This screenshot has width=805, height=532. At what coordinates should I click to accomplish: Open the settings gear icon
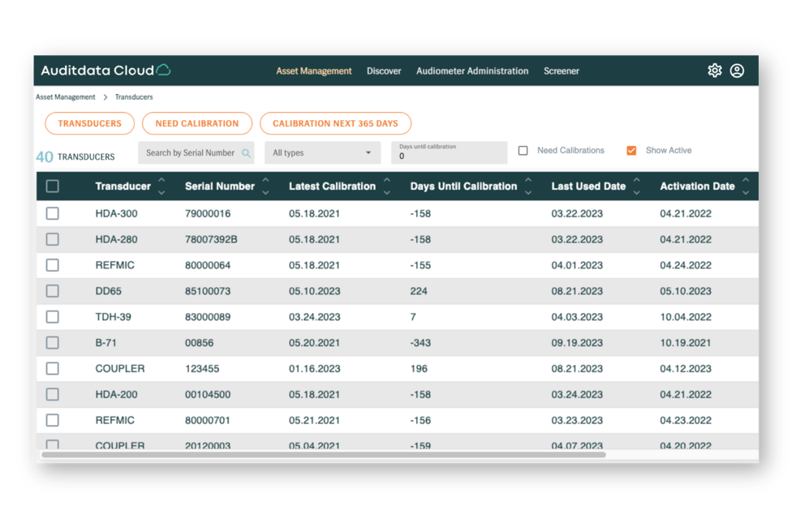coord(714,71)
